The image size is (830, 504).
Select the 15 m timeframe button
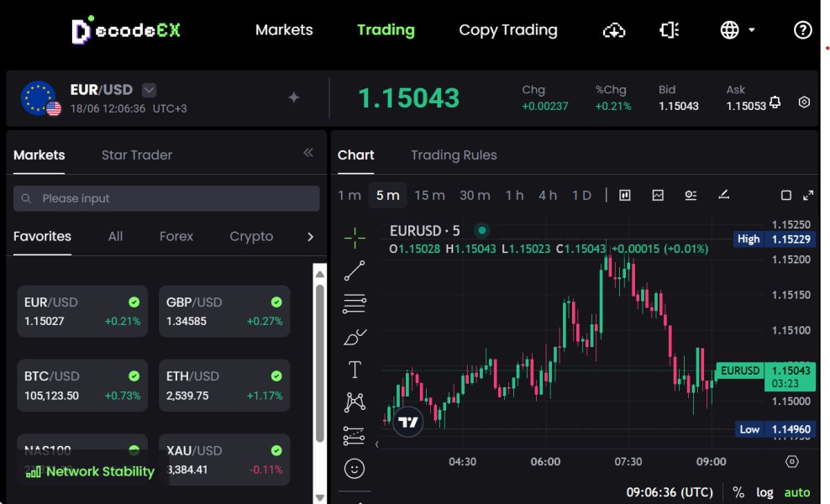coord(429,195)
